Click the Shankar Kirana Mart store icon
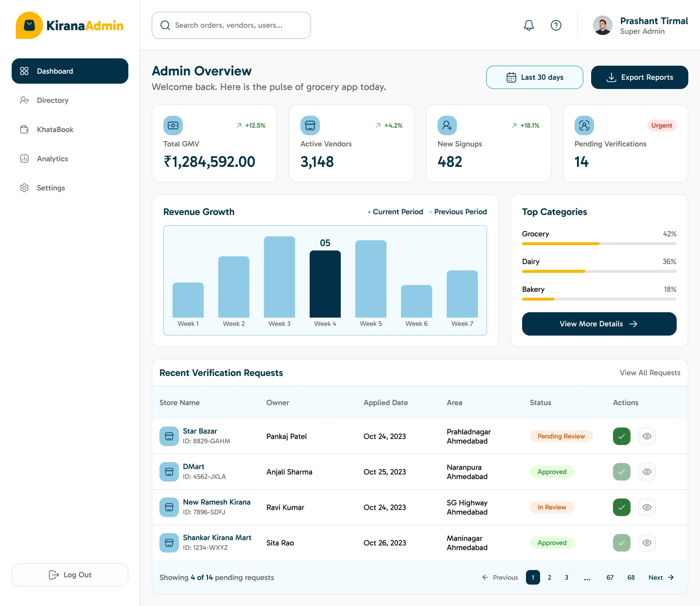 (169, 543)
